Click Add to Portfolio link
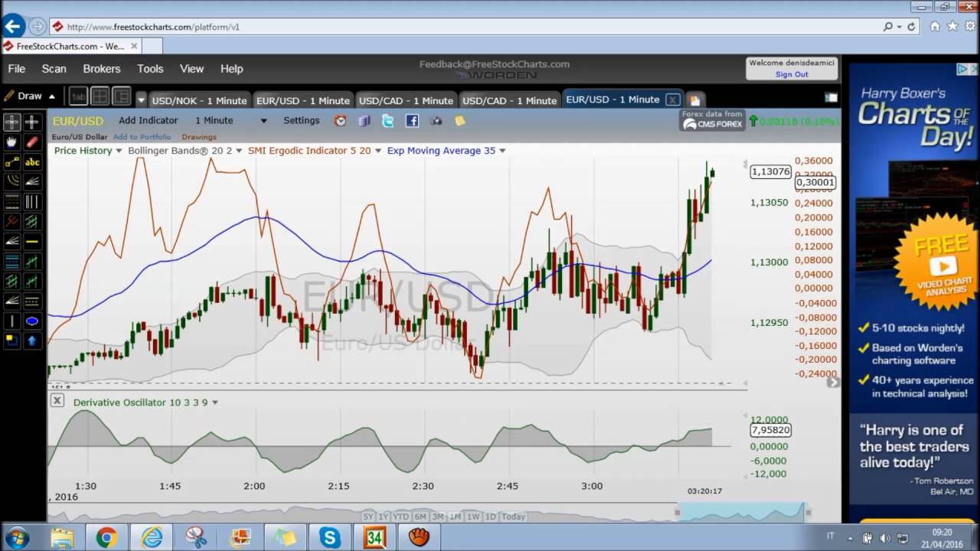Screen dimensions: 980x551 pos(142,137)
